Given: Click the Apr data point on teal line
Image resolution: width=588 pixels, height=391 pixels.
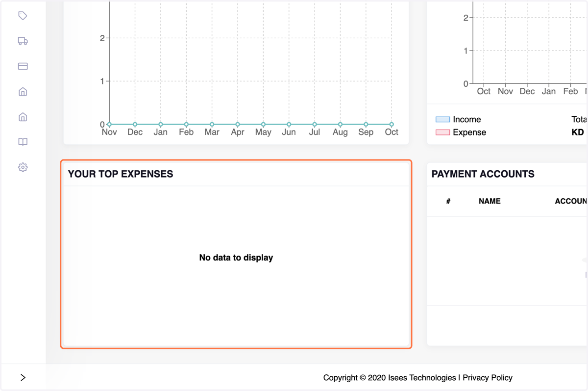Looking at the screenshot, I should coord(238,125).
